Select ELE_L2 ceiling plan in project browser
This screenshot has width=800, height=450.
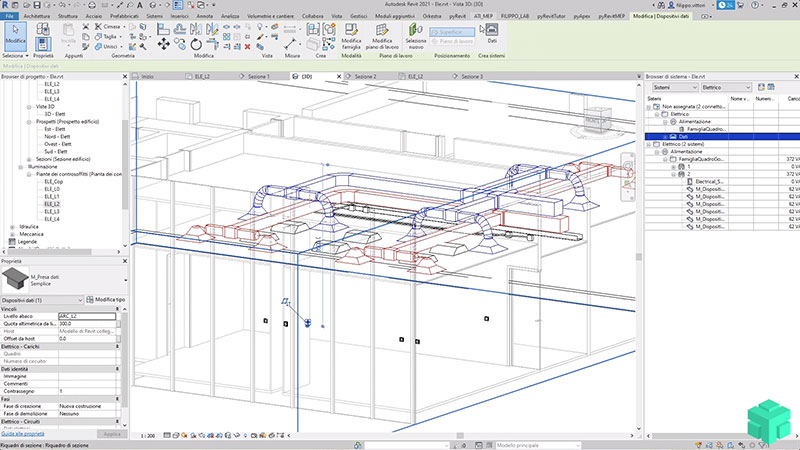click(x=53, y=203)
